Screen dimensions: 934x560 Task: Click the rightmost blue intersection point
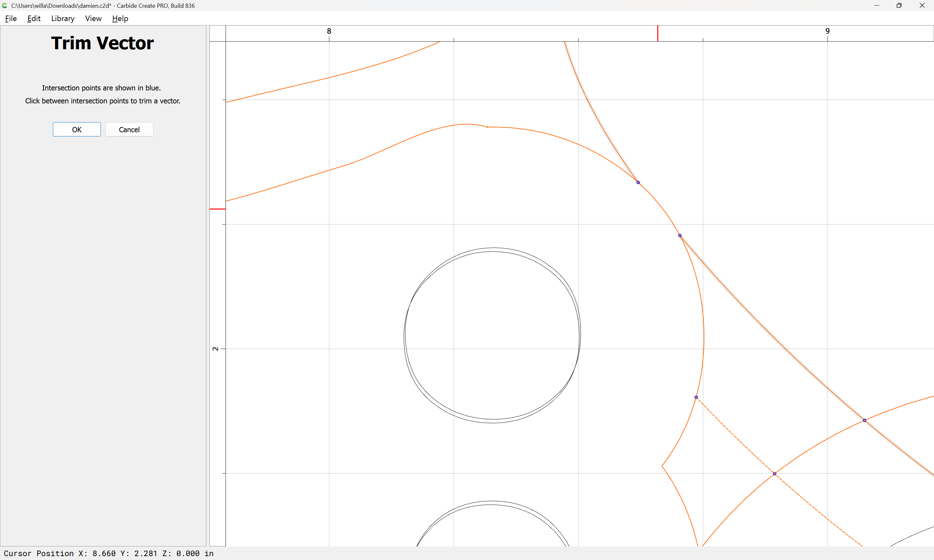click(x=865, y=420)
